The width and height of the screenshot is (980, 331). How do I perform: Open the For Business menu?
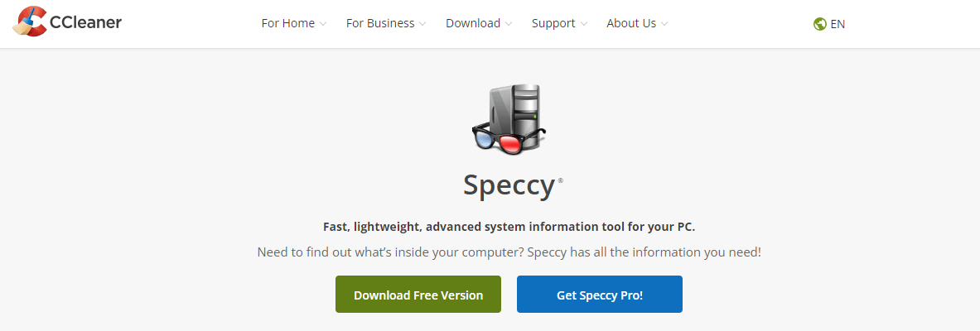[x=380, y=24]
